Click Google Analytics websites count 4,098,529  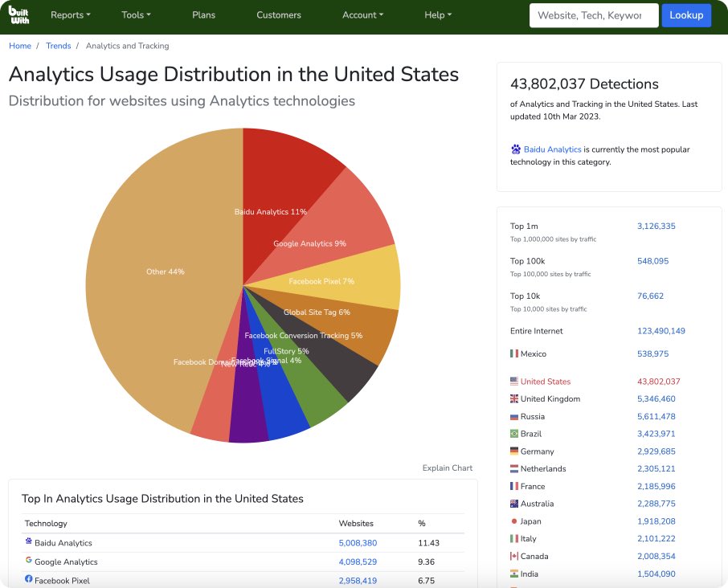coord(358,561)
